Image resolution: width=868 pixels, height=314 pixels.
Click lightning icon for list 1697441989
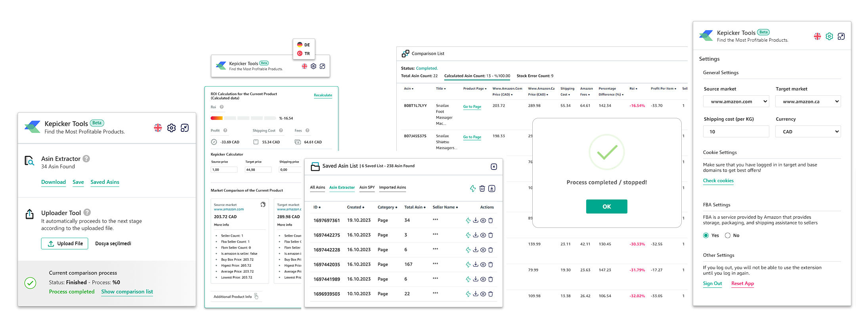(x=468, y=279)
